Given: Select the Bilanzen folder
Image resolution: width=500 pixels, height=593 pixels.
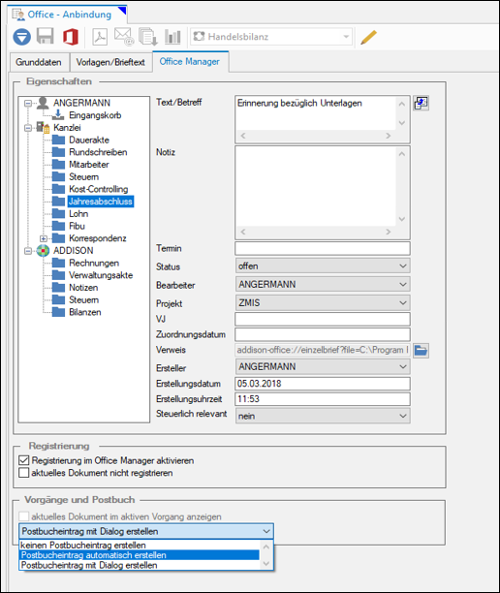Looking at the screenshot, I should click(85, 312).
